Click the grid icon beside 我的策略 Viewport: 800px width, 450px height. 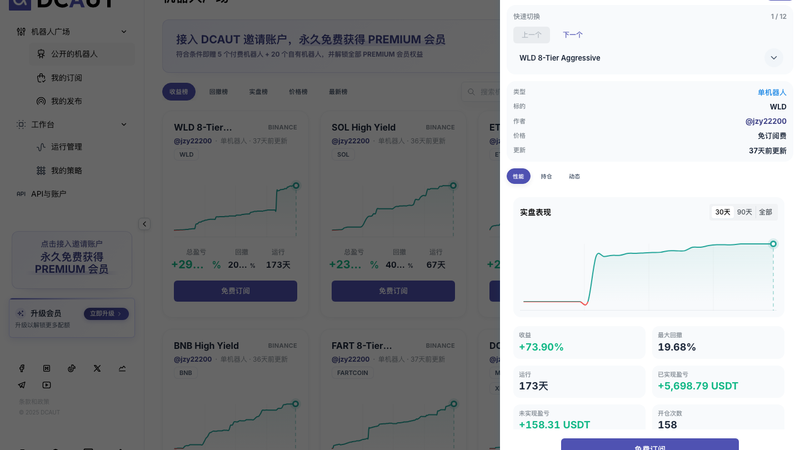[41, 170]
